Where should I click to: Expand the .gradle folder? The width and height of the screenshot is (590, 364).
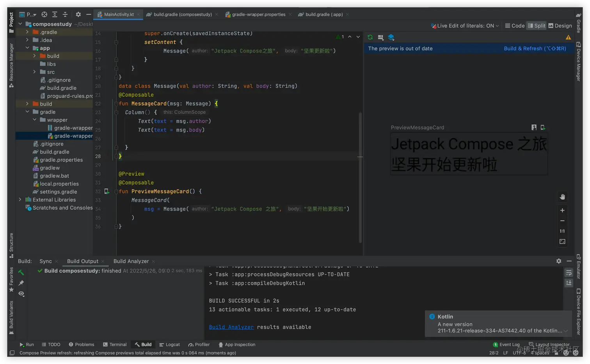[27, 32]
